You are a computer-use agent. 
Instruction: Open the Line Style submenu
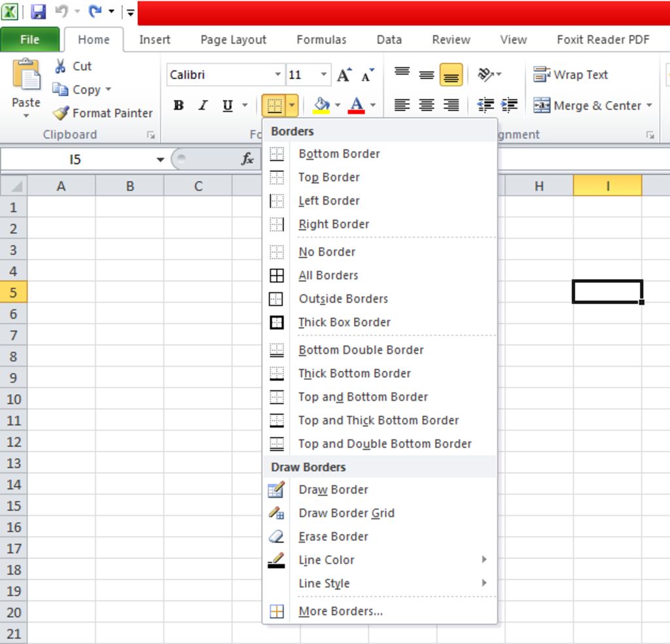[380, 583]
